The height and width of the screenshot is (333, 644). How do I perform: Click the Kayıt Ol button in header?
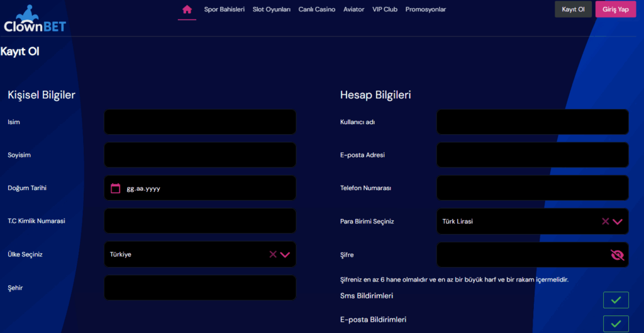(573, 9)
